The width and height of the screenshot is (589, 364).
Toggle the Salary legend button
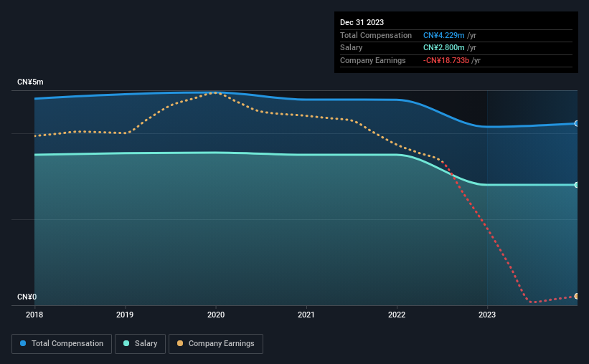coord(140,344)
